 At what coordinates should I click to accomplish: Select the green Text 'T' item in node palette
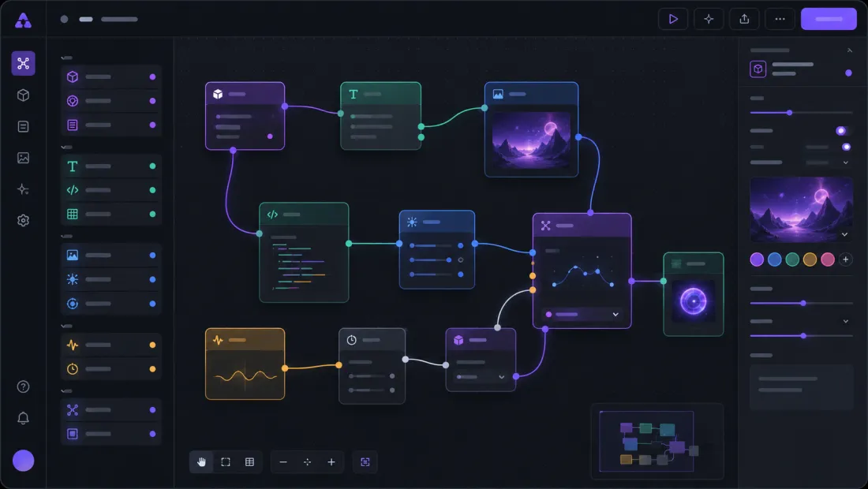tap(111, 166)
